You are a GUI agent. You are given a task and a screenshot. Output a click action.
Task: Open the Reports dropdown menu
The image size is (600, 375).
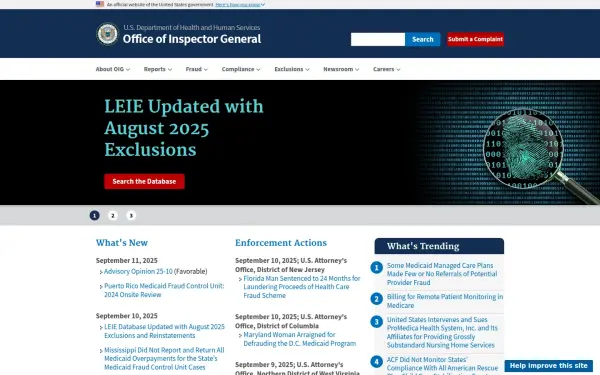click(x=158, y=69)
